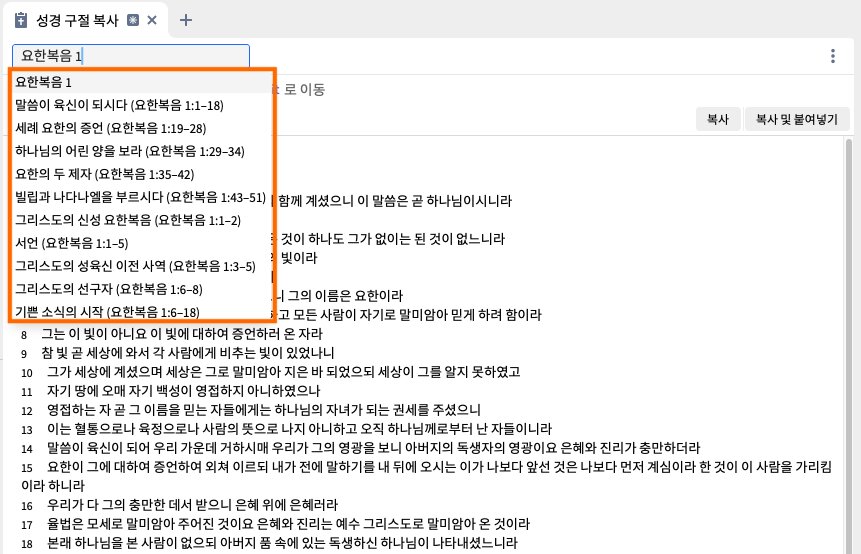This screenshot has width=861, height=554.
Task: Click the 로 이동 label text
Action: 305,89
